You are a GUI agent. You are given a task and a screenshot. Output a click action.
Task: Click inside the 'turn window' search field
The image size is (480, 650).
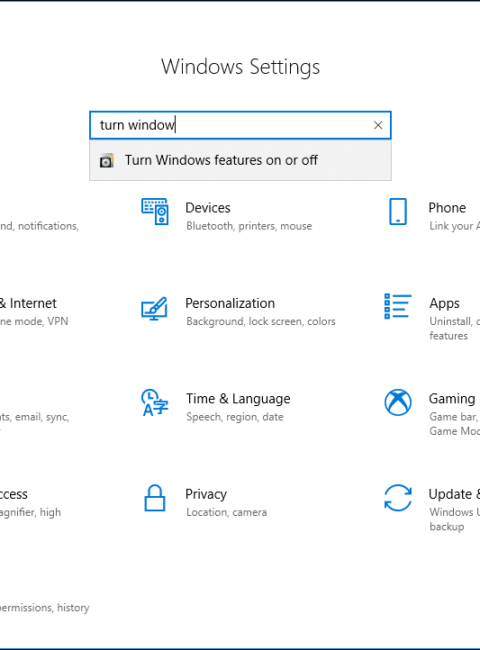click(240, 125)
